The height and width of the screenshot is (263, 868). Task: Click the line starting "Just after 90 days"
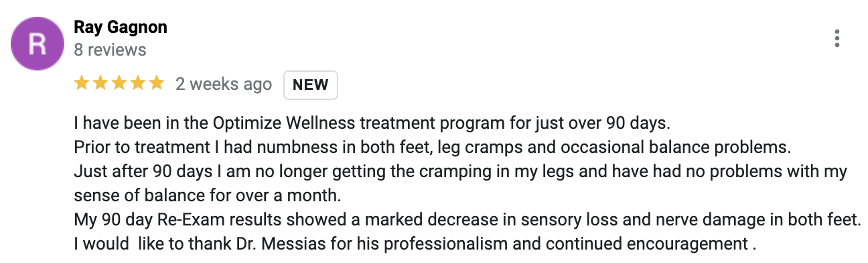pos(461,171)
